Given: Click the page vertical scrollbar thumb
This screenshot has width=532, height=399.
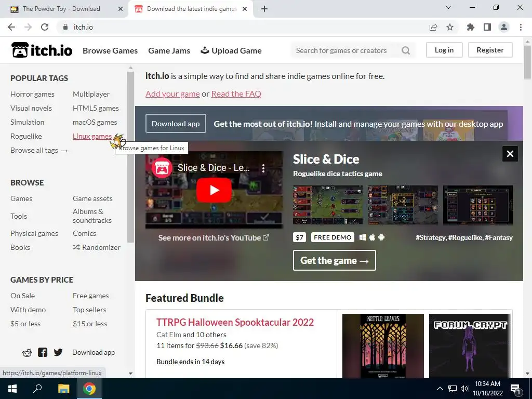Looking at the screenshot, I should [x=527, y=62].
